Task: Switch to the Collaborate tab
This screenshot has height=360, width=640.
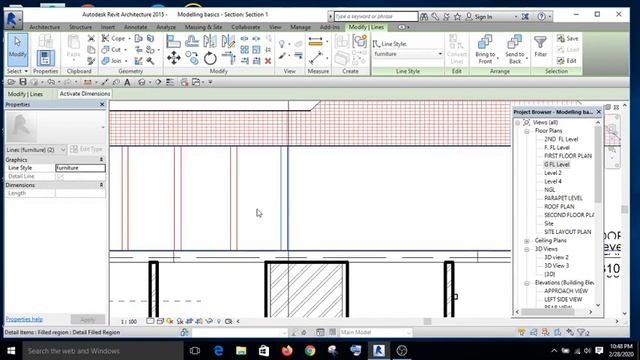Action: 246,27
